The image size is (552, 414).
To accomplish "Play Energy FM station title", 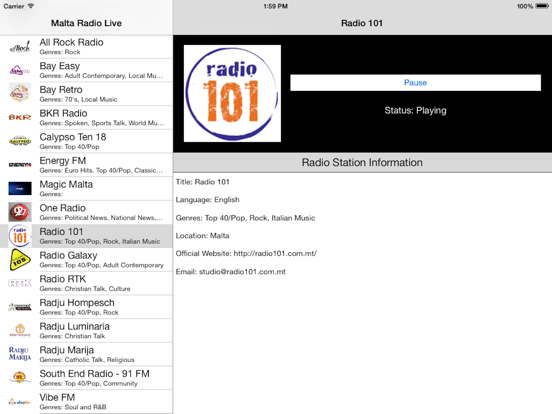I will 63,161.
